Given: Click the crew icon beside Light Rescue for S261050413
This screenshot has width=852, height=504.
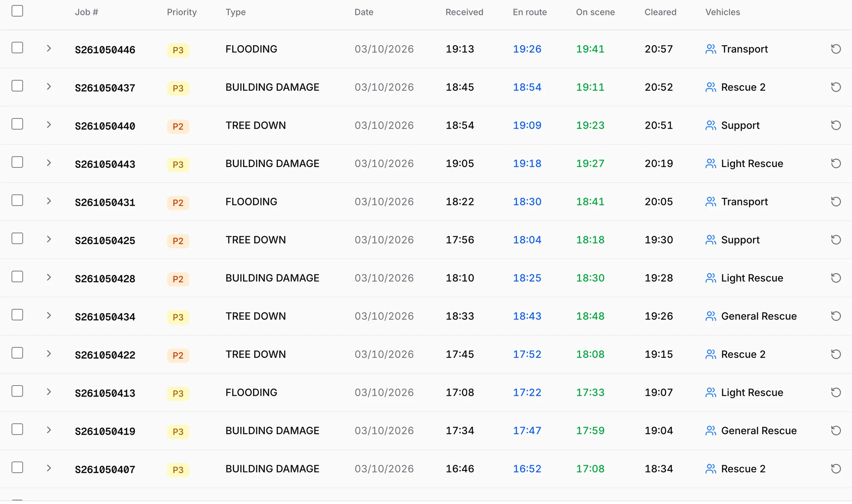Looking at the screenshot, I should (711, 392).
